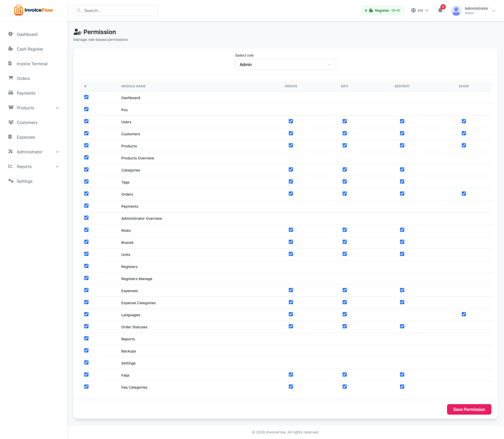Image resolution: width=504 pixels, height=439 pixels.
Task: Open the EN language dropdown
Action: point(420,10)
